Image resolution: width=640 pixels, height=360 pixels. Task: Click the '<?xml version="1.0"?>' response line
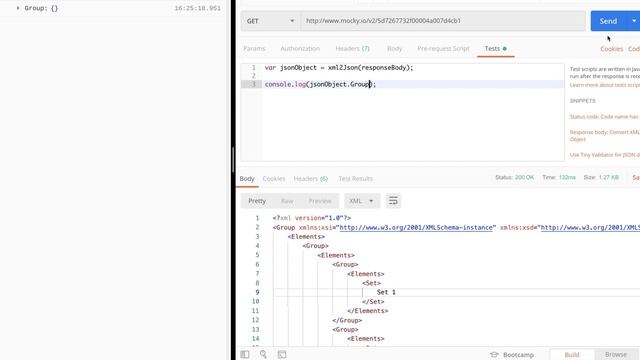click(x=312, y=218)
